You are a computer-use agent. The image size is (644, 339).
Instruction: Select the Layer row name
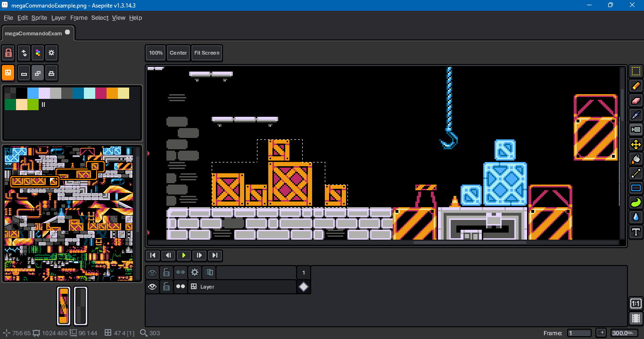(242, 287)
